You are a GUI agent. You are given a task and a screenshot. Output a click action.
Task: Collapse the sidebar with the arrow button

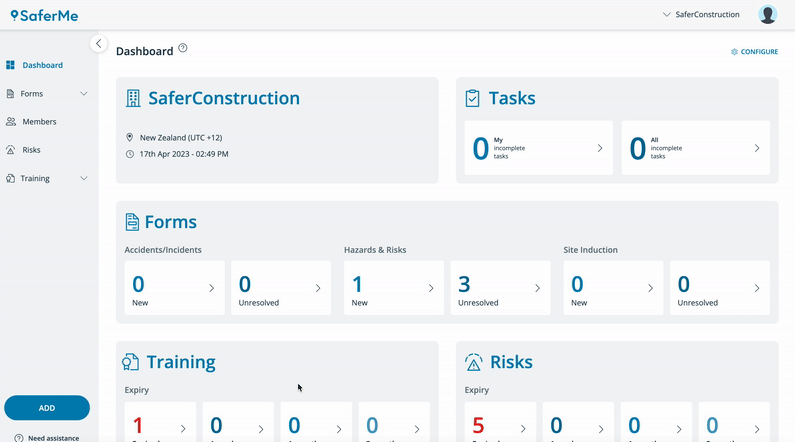coord(98,44)
